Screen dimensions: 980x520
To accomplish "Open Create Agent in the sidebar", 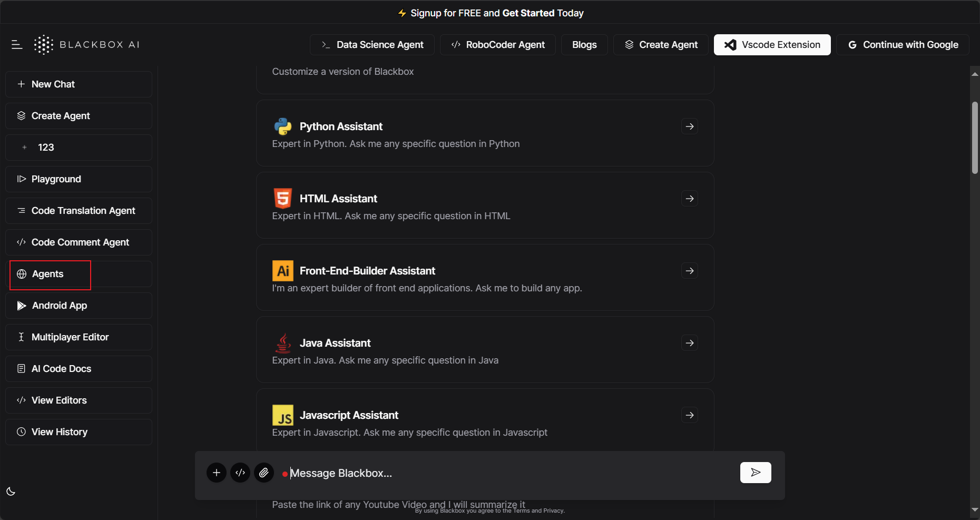I will point(79,116).
